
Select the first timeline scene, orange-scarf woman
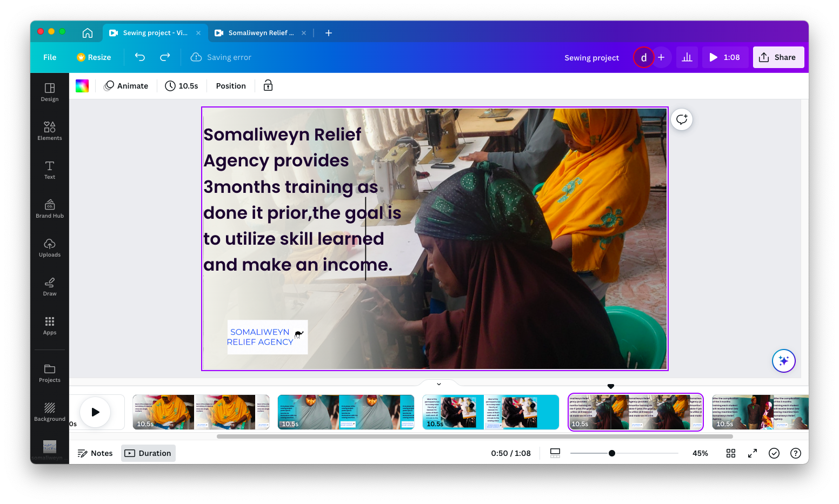point(201,412)
